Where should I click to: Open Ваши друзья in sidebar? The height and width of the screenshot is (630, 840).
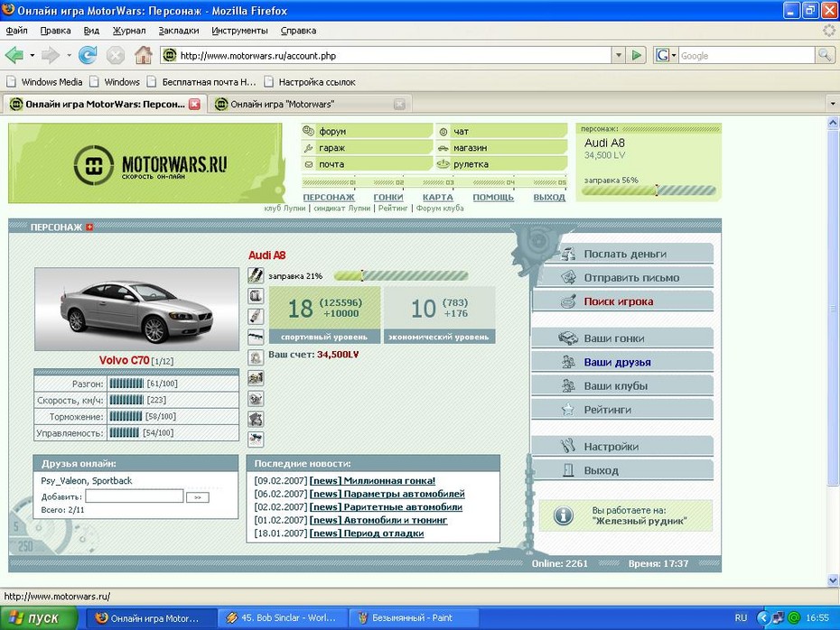point(622,362)
